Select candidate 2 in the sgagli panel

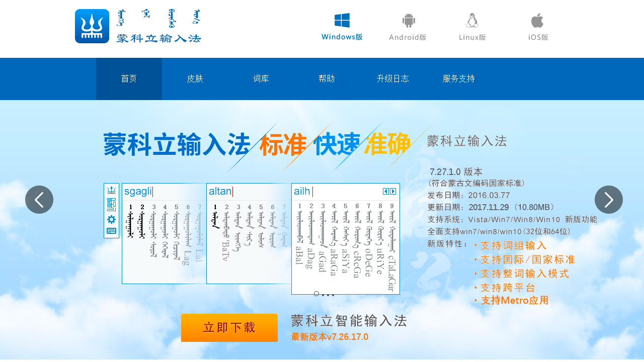[142, 221]
